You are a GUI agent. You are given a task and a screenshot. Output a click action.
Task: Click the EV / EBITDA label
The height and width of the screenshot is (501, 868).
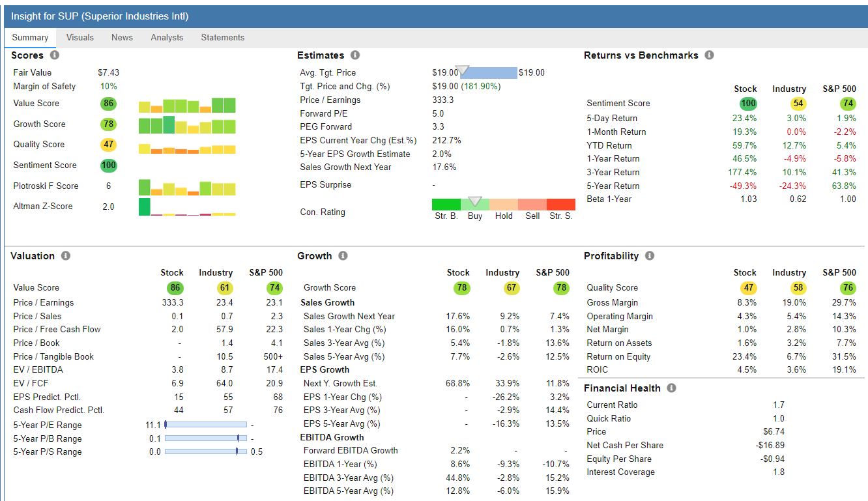click(x=38, y=370)
